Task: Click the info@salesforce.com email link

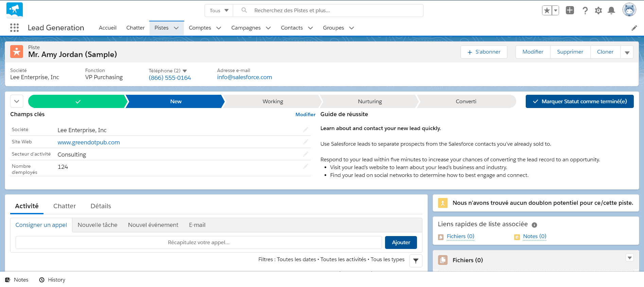Action: 245,77
